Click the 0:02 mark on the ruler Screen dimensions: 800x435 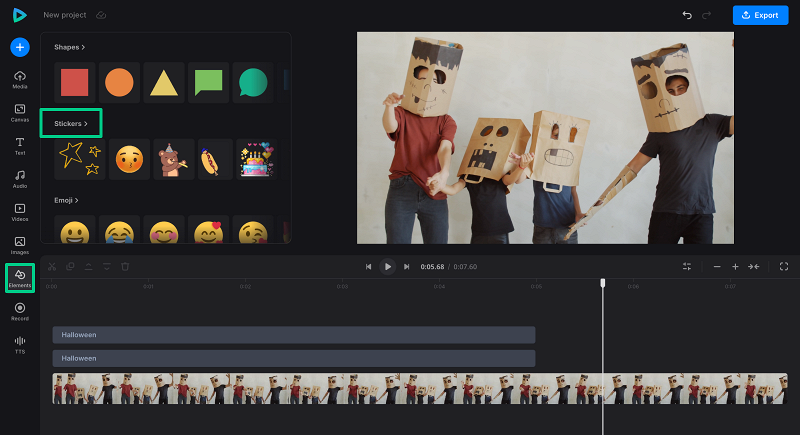coord(245,287)
